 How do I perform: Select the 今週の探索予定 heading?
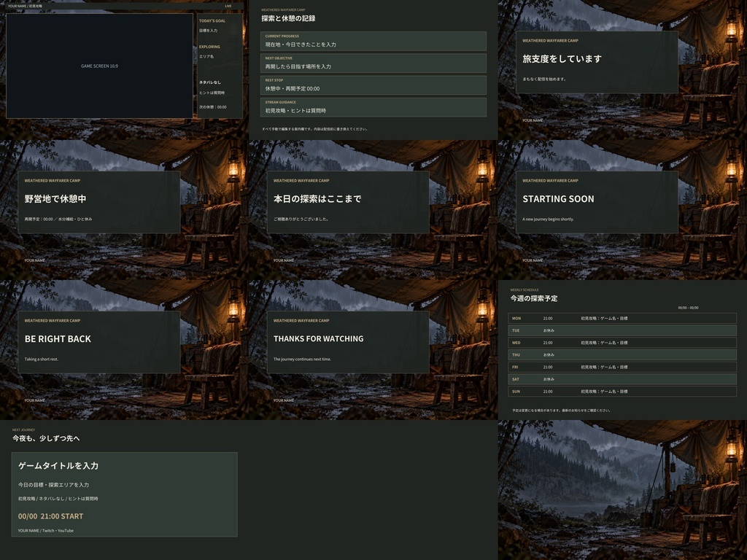click(533, 298)
